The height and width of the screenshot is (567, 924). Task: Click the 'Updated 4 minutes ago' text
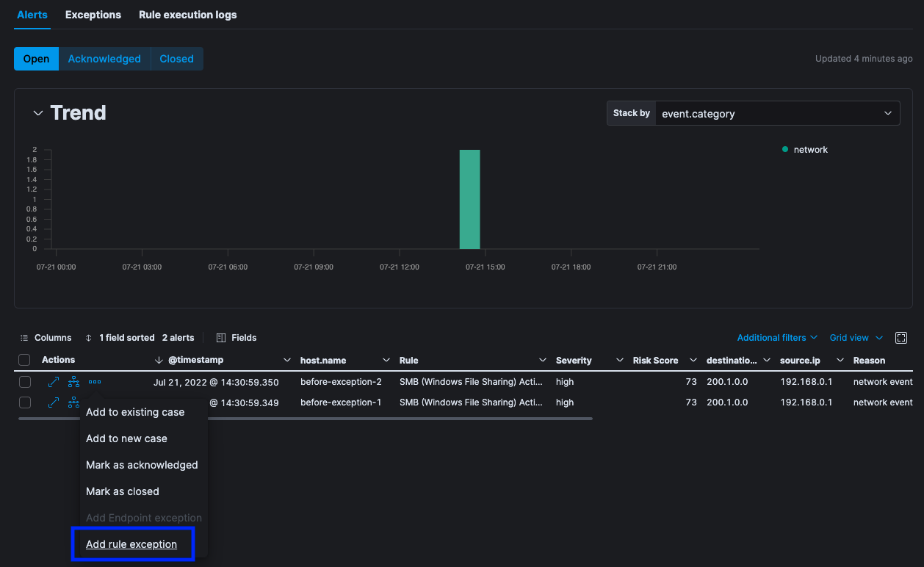864,59
